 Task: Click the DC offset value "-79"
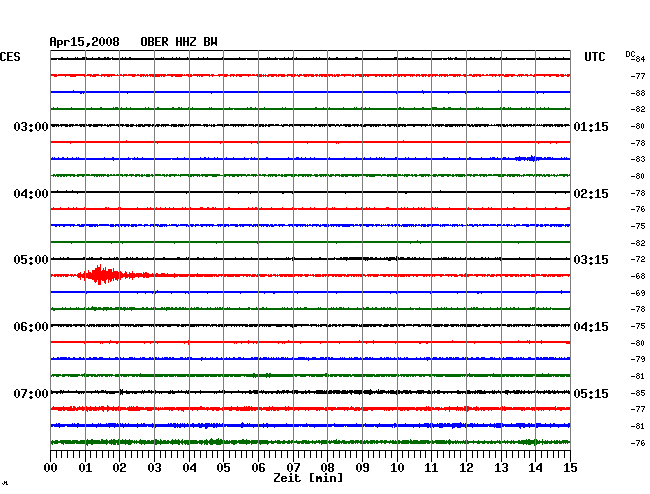[638, 359]
